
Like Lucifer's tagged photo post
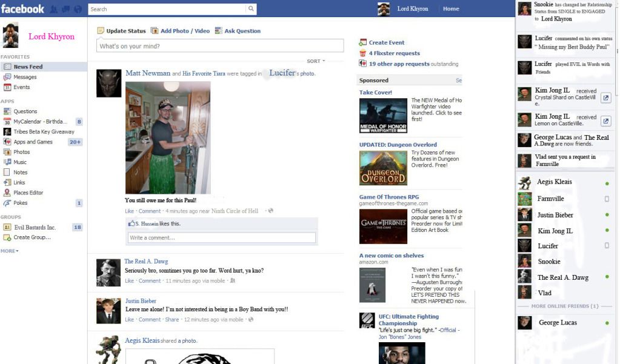(129, 211)
